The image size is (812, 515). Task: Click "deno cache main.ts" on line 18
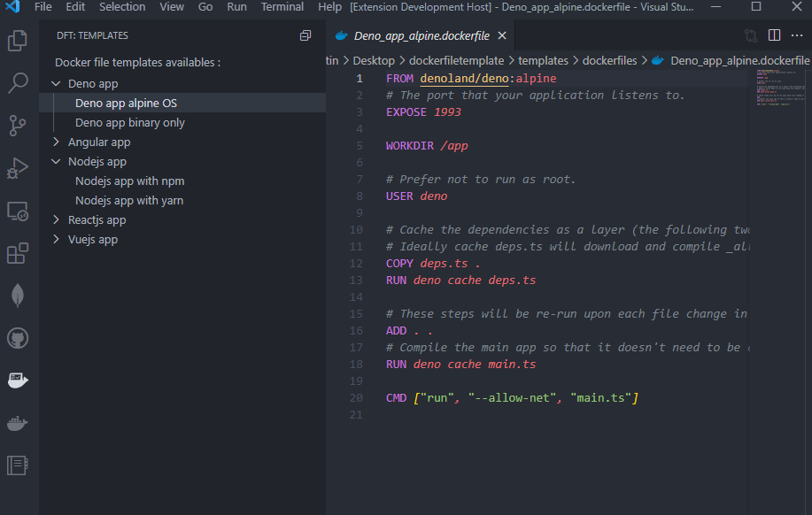tap(475, 364)
